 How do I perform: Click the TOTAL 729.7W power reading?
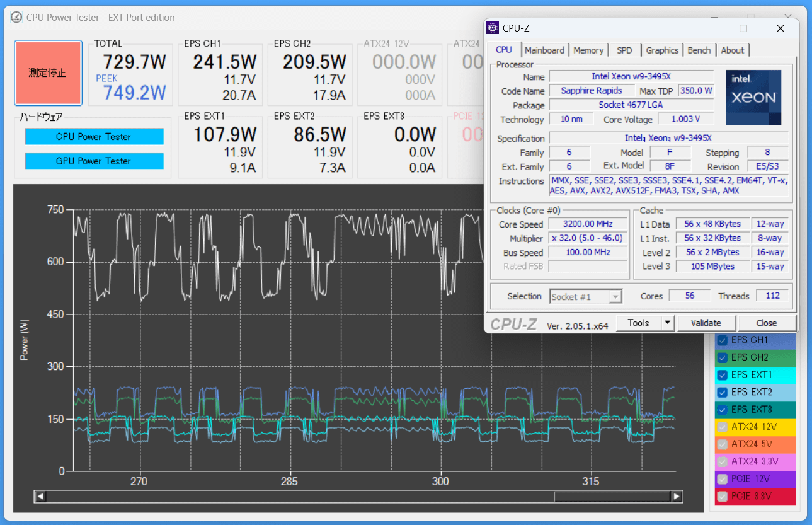point(135,62)
